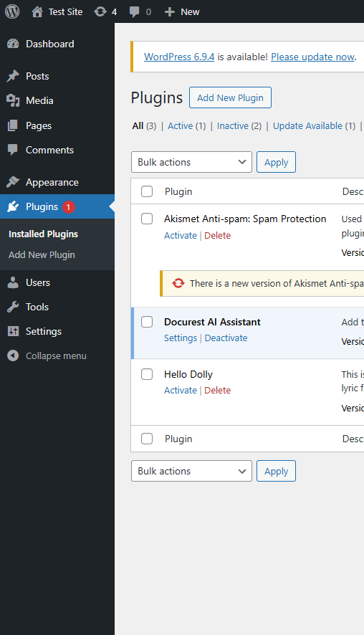The height and width of the screenshot is (635, 364).
Task: Open the updates icon showing 4
Action: click(100, 11)
